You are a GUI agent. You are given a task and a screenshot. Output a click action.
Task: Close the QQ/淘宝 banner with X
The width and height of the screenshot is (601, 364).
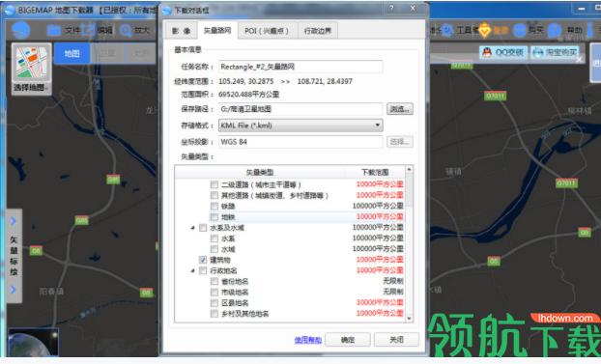click(579, 59)
